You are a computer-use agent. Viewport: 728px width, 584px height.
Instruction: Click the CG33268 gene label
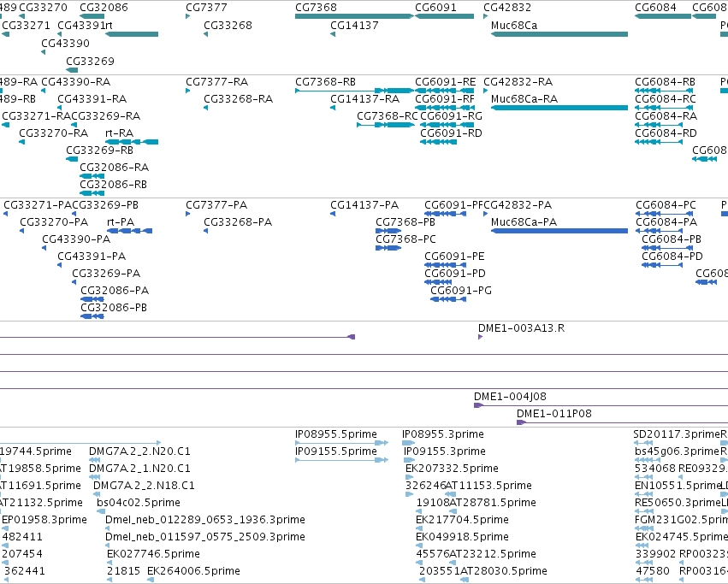tap(228, 25)
